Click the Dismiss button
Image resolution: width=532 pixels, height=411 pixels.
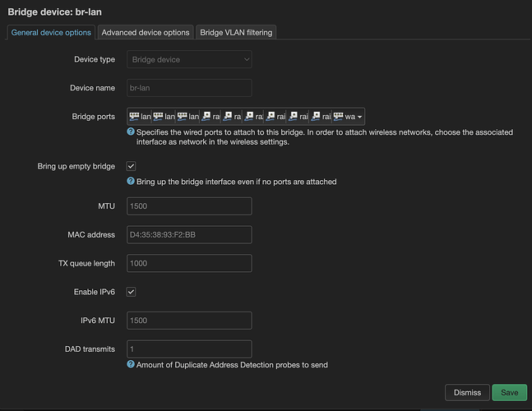(x=467, y=392)
